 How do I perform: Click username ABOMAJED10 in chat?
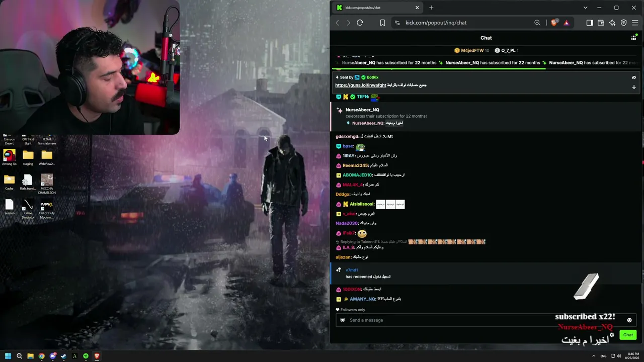[x=357, y=175]
